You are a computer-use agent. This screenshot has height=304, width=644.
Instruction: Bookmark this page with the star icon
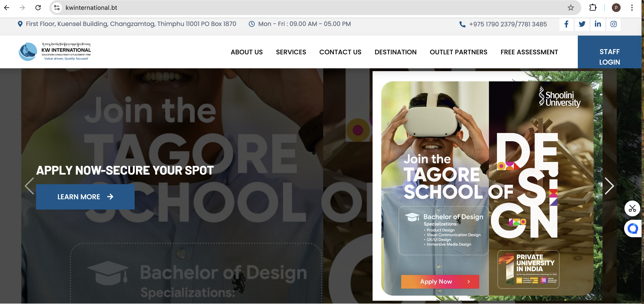(571, 8)
